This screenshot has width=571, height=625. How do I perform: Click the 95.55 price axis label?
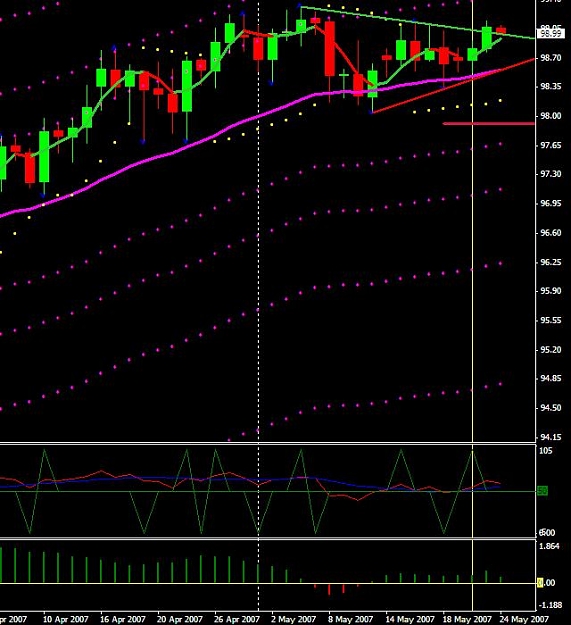pyautogui.click(x=550, y=320)
